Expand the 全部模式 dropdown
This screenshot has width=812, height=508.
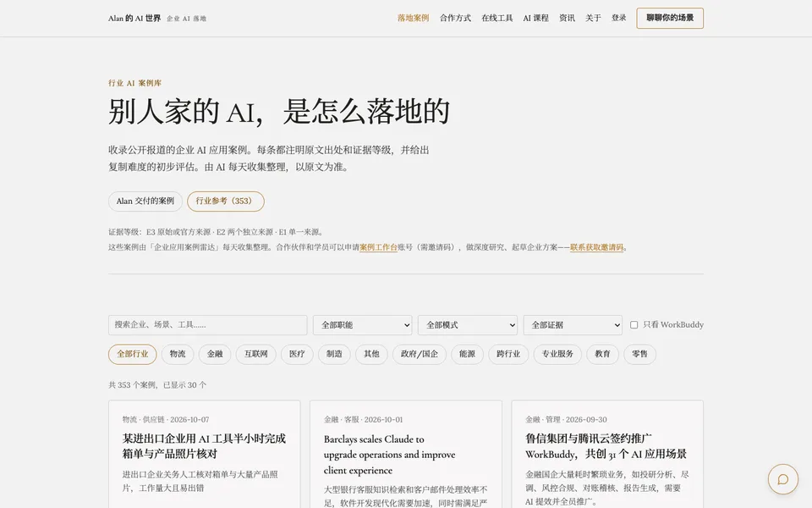pos(468,325)
